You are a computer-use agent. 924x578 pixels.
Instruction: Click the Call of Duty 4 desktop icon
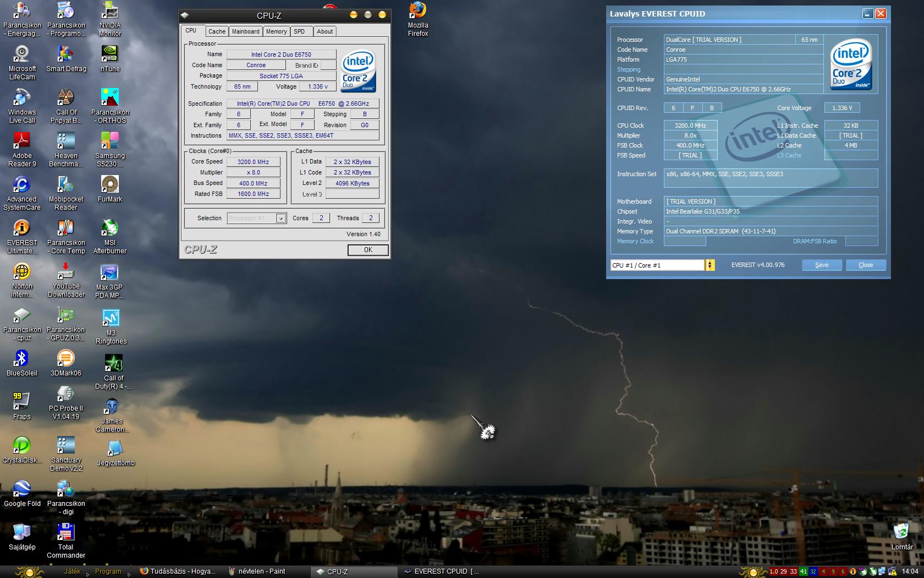[x=113, y=372]
